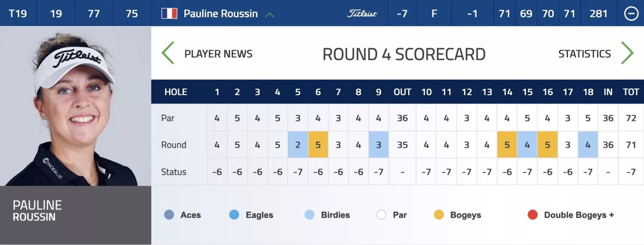Click ROUND 4 SCORECARD heading

(404, 54)
